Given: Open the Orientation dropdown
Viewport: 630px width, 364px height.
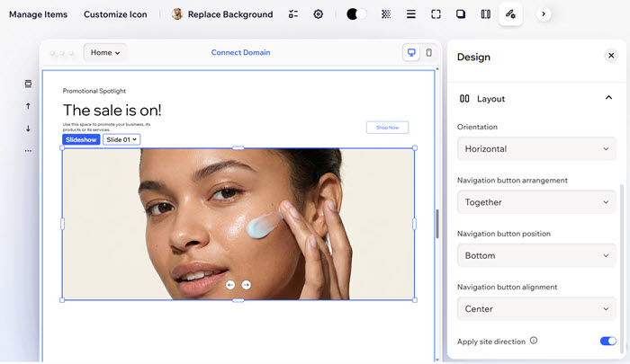Looking at the screenshot, I should pyautogui.click(x=536, y=148).
